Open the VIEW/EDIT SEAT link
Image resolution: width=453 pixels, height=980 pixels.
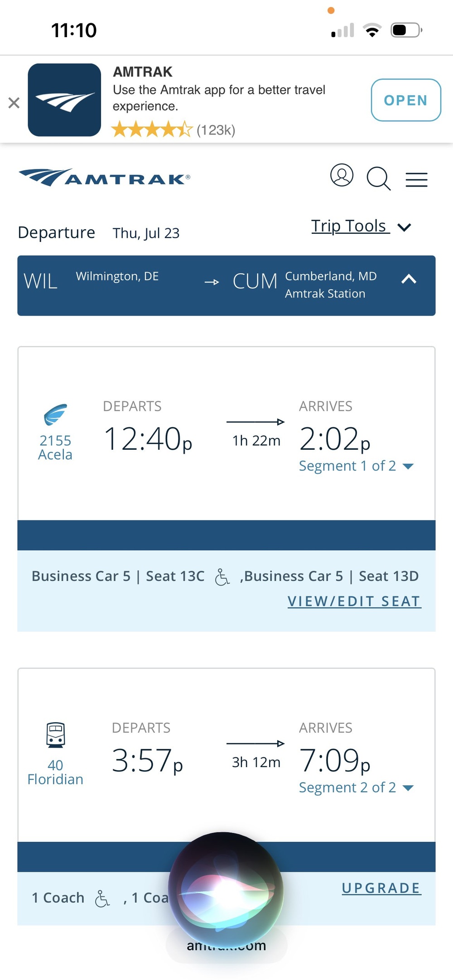(354, 601)
